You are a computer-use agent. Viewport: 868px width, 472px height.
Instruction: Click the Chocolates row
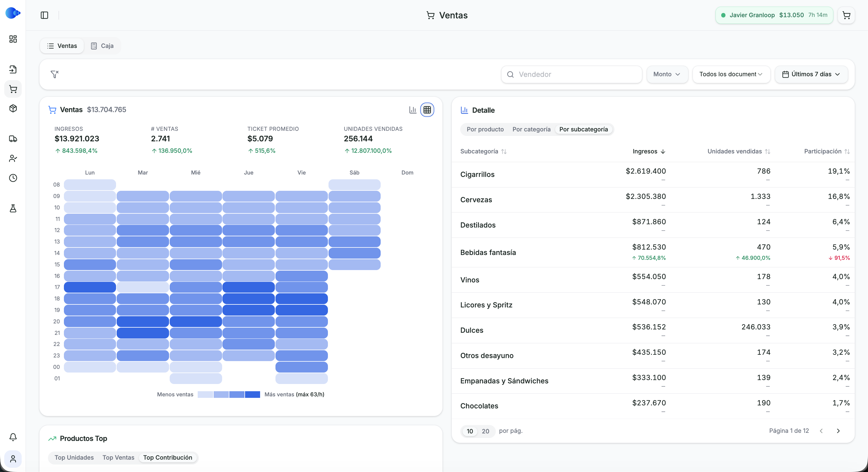(x=653, y=406)
